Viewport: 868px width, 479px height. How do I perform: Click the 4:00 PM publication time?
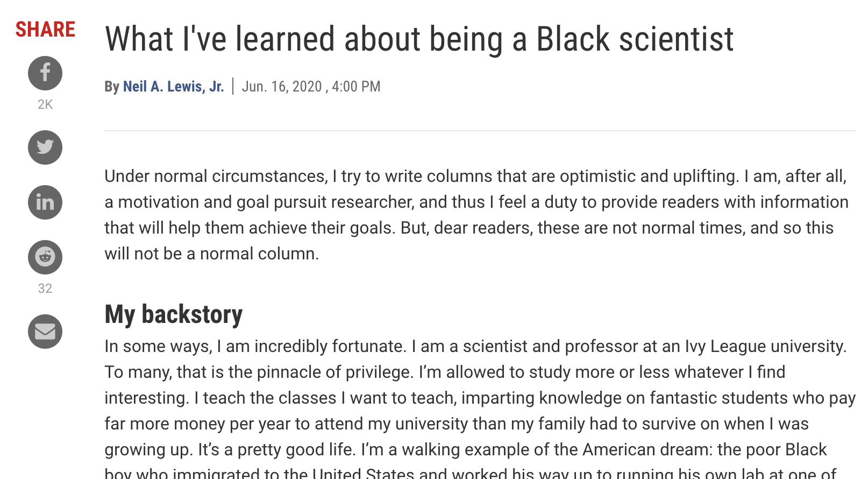356,87
